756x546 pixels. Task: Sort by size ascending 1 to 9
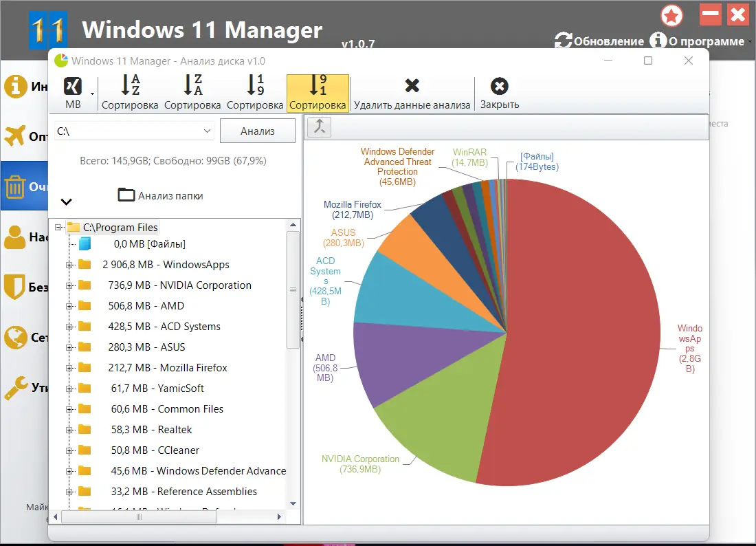pyautogui.click(x=255, y=93)
